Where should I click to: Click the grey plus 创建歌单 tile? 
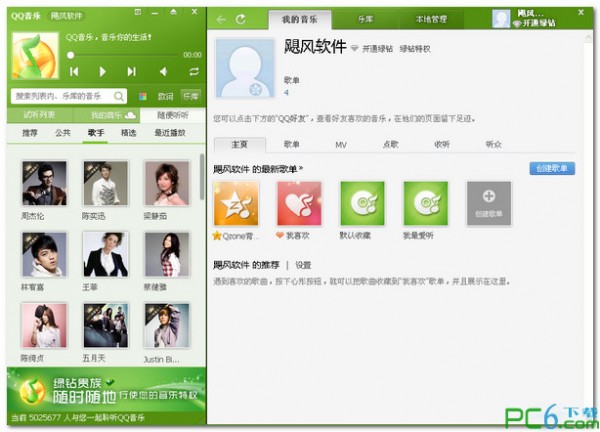coord(489,204)
